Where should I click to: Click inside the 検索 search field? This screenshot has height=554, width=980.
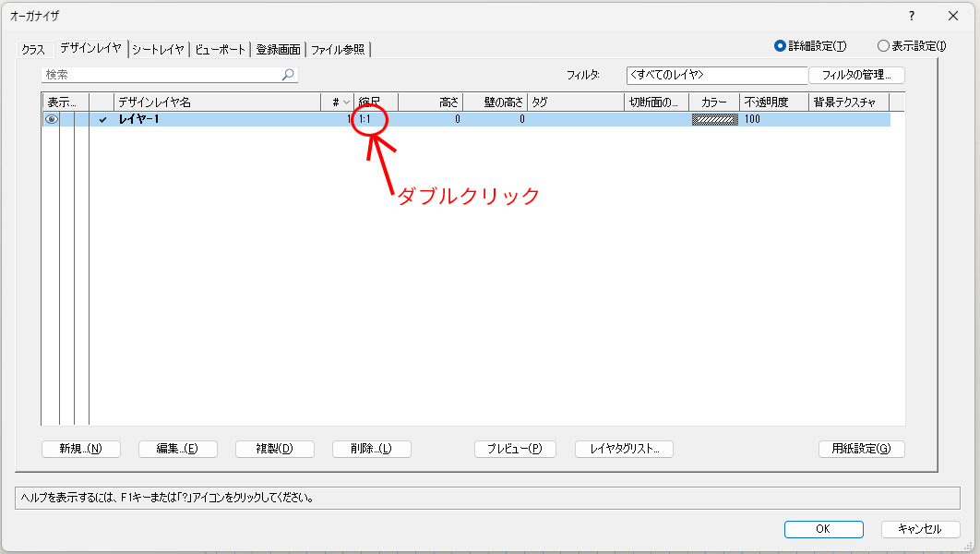point(161,75)
